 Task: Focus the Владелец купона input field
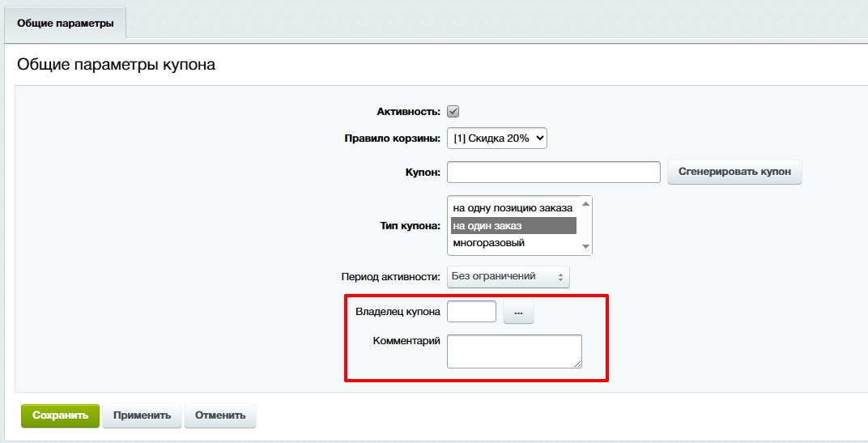coord(471,312)
